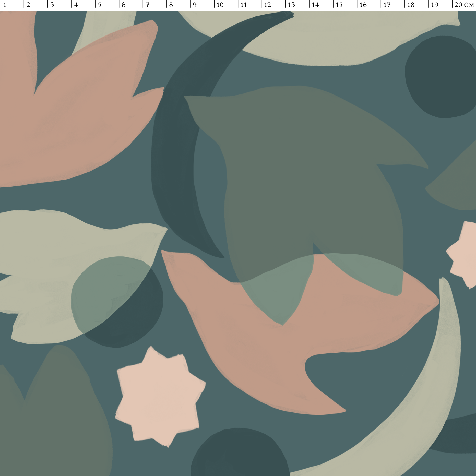Select ruler label "6"
The width and height of the screenshot is (476, 476).
[x=123, y=5]
